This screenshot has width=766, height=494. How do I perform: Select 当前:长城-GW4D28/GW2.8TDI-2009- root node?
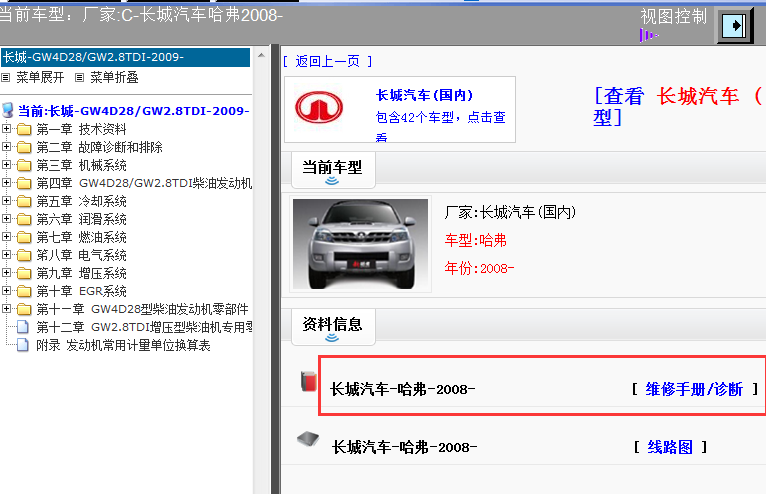tap(134, 111)
